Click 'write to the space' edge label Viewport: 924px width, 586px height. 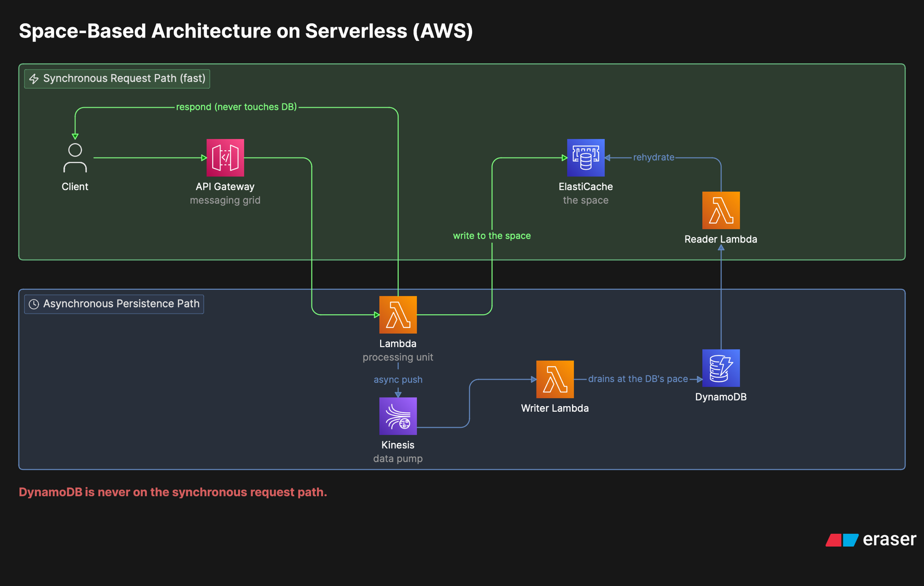492,236
